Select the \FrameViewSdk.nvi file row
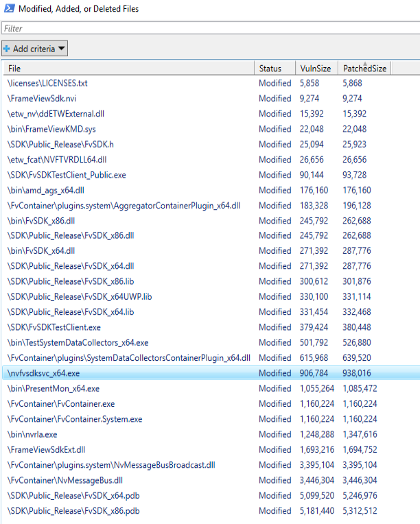The image size is (420, 524). pos(211,99)
